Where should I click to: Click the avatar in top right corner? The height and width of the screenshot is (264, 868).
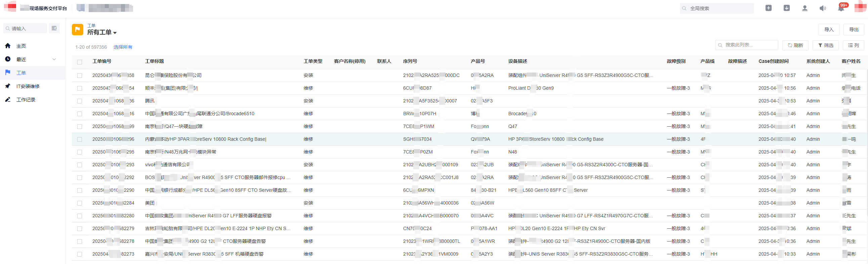[860, 7]
